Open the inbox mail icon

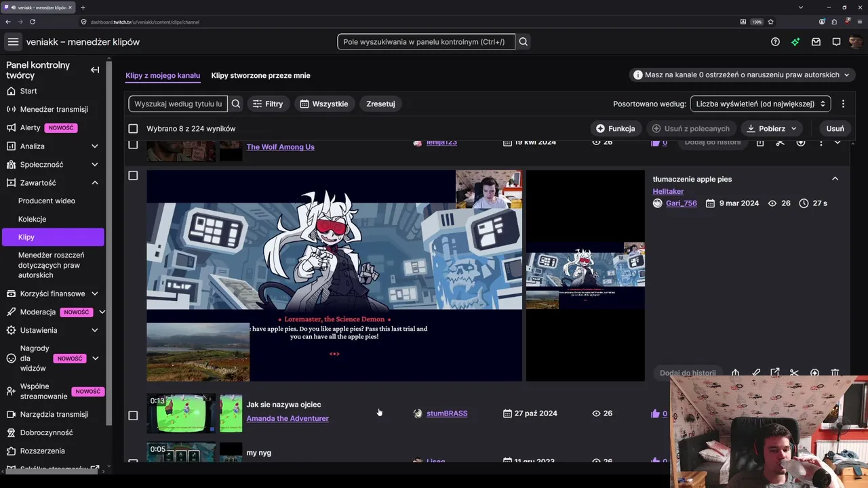[x=816, y=42]
